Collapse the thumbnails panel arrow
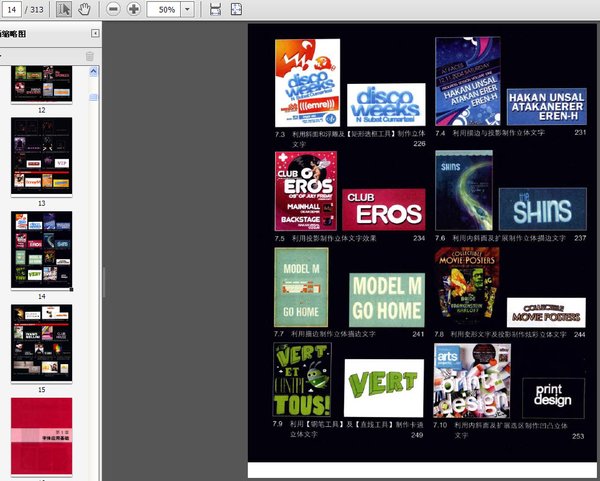This screenshot has width=600, height=481. (x=95, y=33)
